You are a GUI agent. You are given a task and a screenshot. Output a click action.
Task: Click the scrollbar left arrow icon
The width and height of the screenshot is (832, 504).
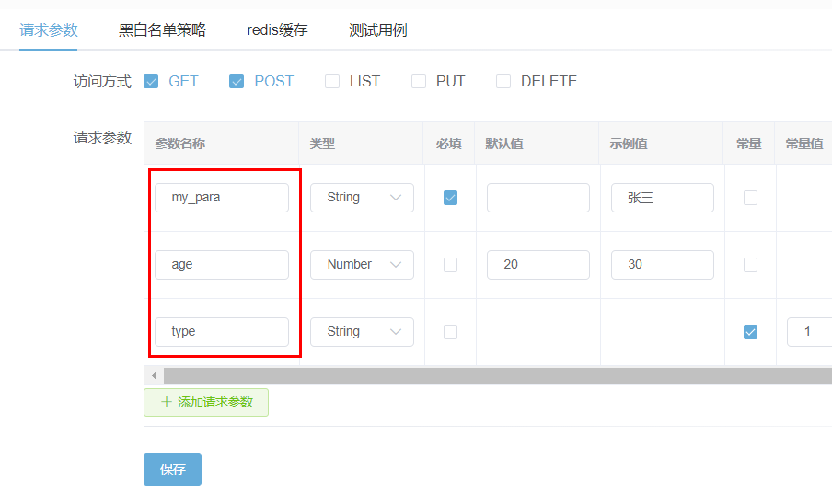pos(154,375)
